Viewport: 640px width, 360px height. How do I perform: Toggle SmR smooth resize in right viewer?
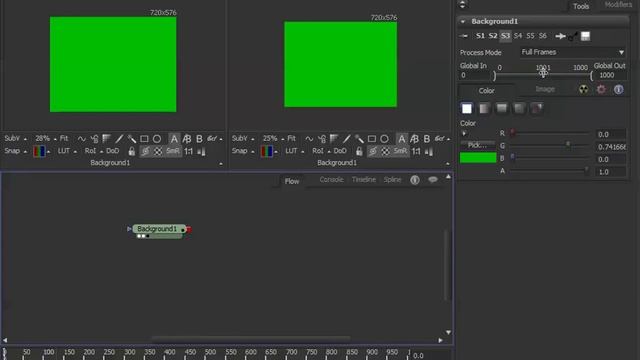pyautogui.click(x=400, y=151)
